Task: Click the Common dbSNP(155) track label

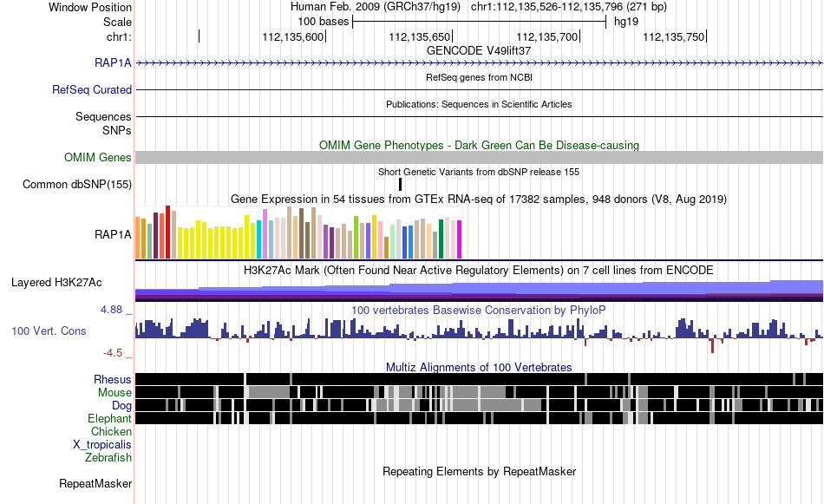Action: tap(76, 185)
